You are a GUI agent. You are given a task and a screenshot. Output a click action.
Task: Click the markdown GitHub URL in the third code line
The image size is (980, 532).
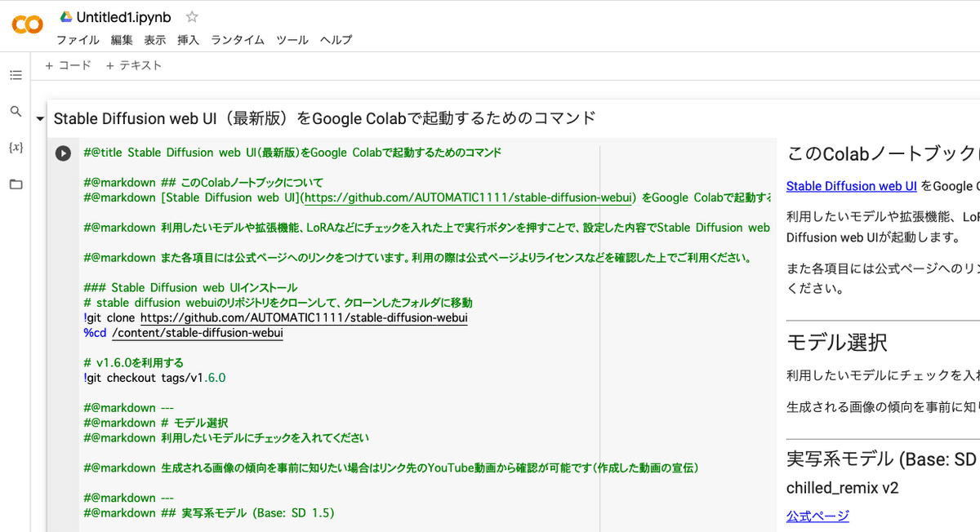click(x=470, y=197)
